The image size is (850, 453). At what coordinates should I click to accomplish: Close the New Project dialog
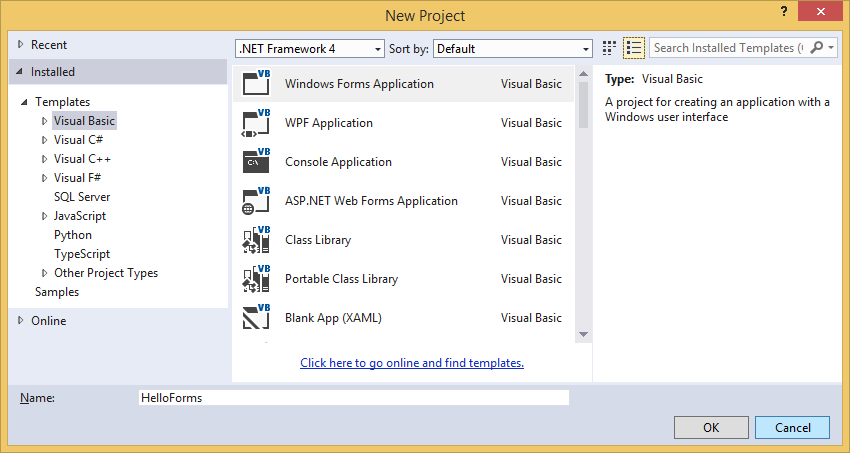(x=821, y=11)
